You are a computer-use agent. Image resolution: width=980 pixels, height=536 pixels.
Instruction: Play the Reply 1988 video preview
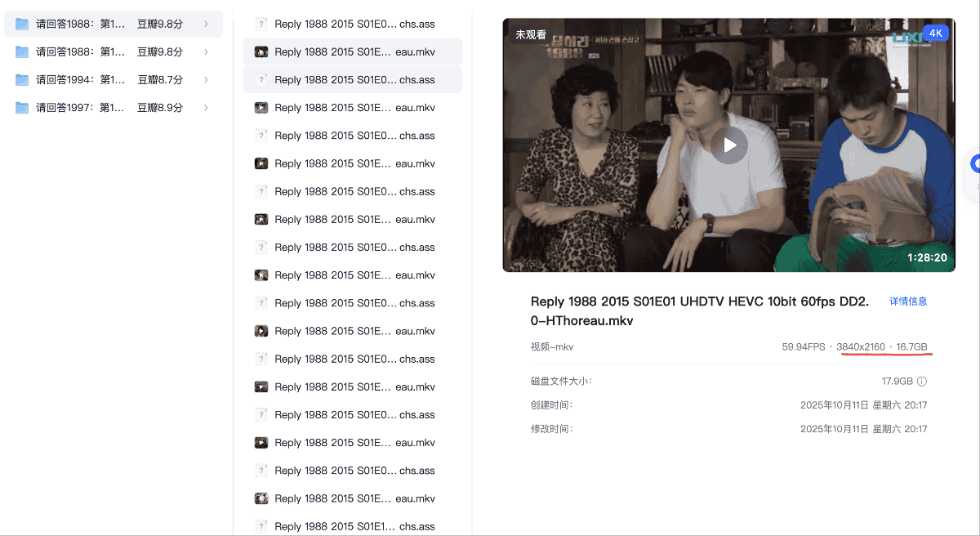coord(728,145)
